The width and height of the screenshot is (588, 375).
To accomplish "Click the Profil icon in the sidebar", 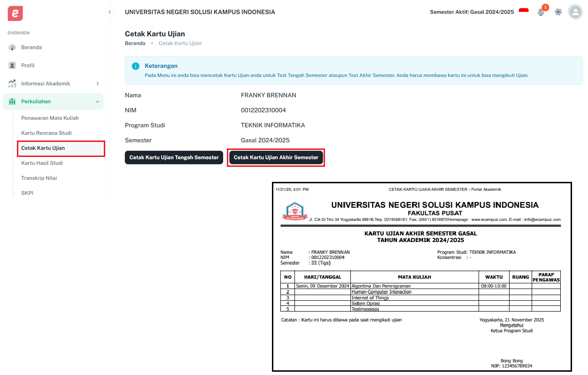I will (x=11, y=65).
